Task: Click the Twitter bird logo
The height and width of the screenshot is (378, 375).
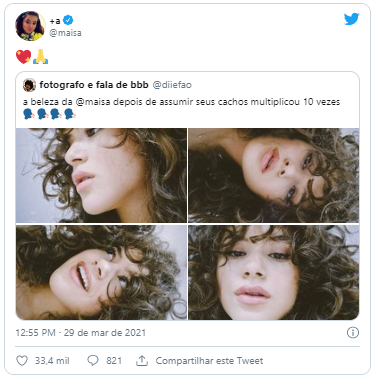Action: tap(351, 19)
